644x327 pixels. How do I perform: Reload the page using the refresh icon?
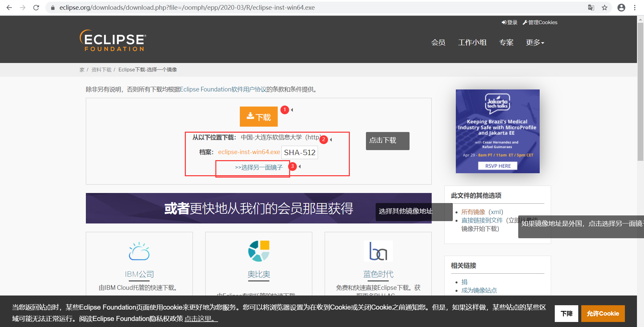click(36, 7)
